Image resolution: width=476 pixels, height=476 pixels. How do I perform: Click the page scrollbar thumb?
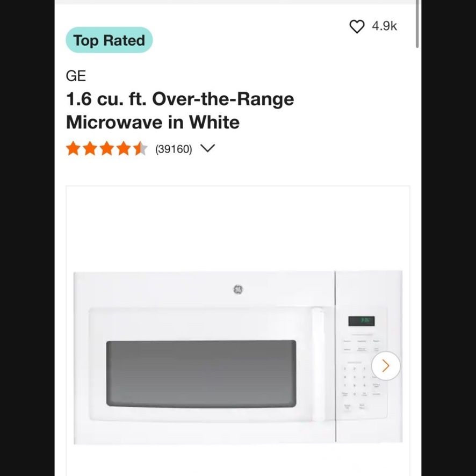417,24
